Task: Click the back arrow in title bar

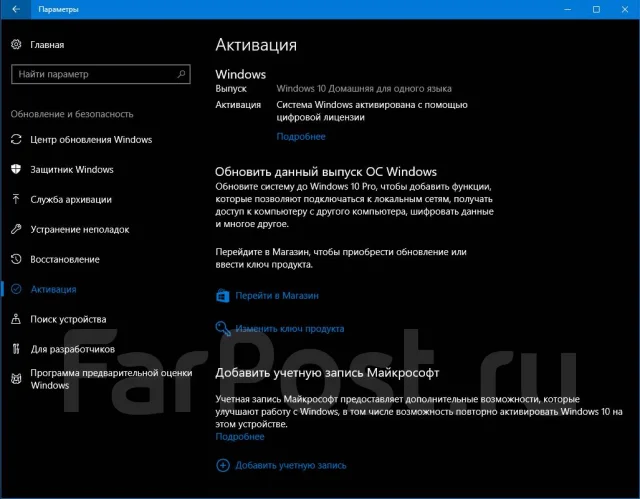Action: [16, 9]
